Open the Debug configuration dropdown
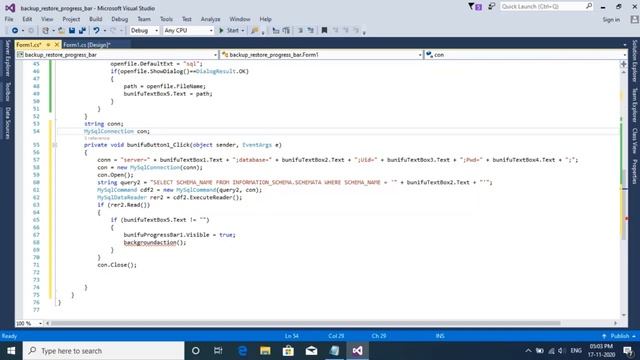Viewport: 640px width, 360px height. (144, 31)
